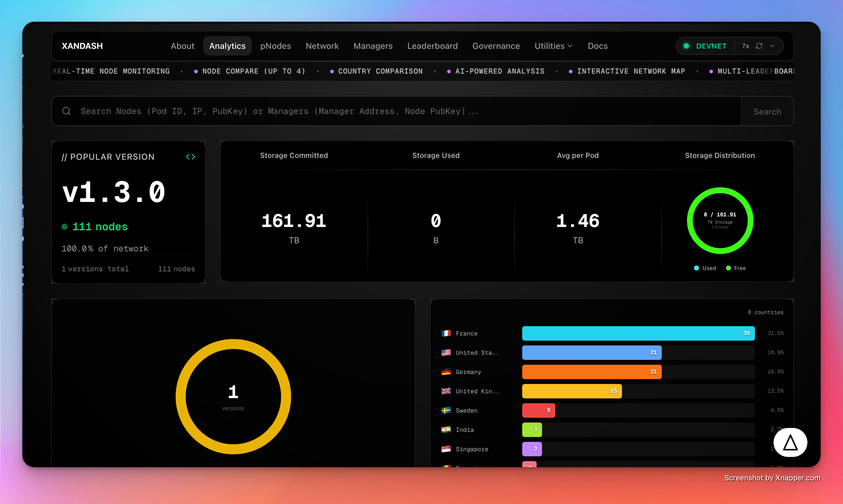
Task: Toggle the Free legend in Storage Distribution
Action: pos(736,268)
